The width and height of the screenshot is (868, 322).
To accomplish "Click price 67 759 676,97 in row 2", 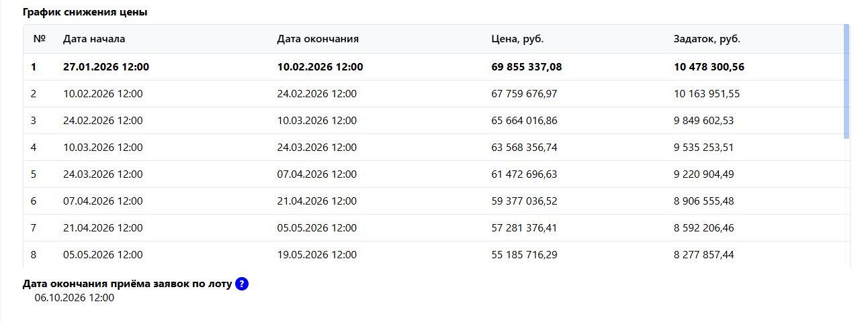I will [524, 94].
